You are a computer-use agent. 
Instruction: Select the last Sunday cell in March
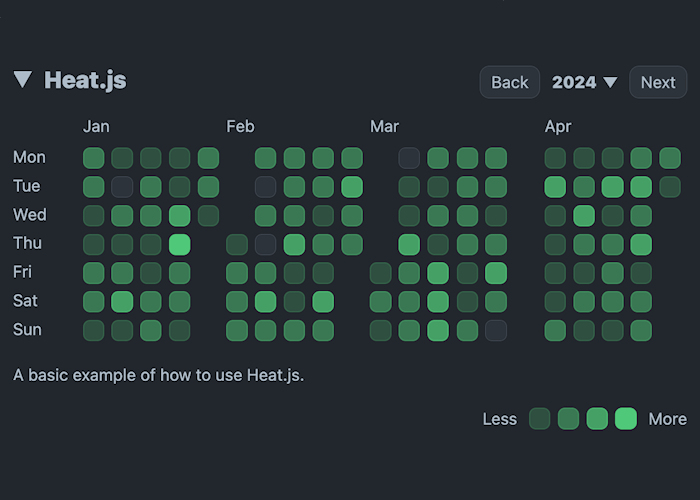point(496,331)
